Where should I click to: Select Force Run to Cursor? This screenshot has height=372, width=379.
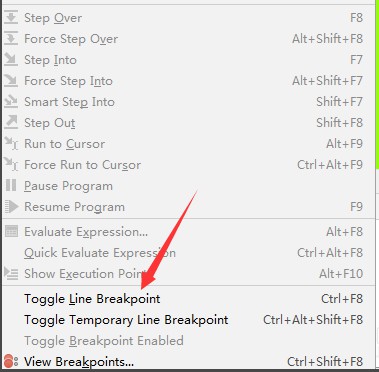tap(188, 165)
